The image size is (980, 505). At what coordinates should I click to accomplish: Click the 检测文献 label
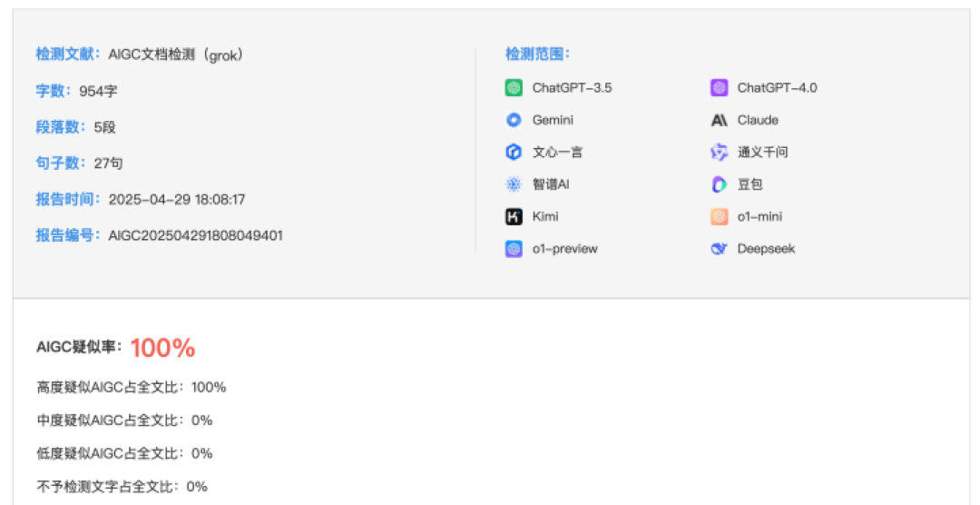click(67, 54)
